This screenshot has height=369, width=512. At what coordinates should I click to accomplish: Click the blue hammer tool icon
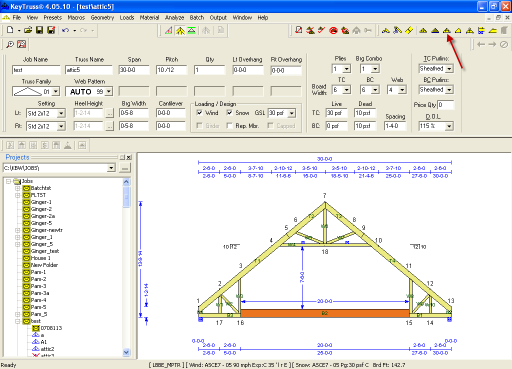397,30
